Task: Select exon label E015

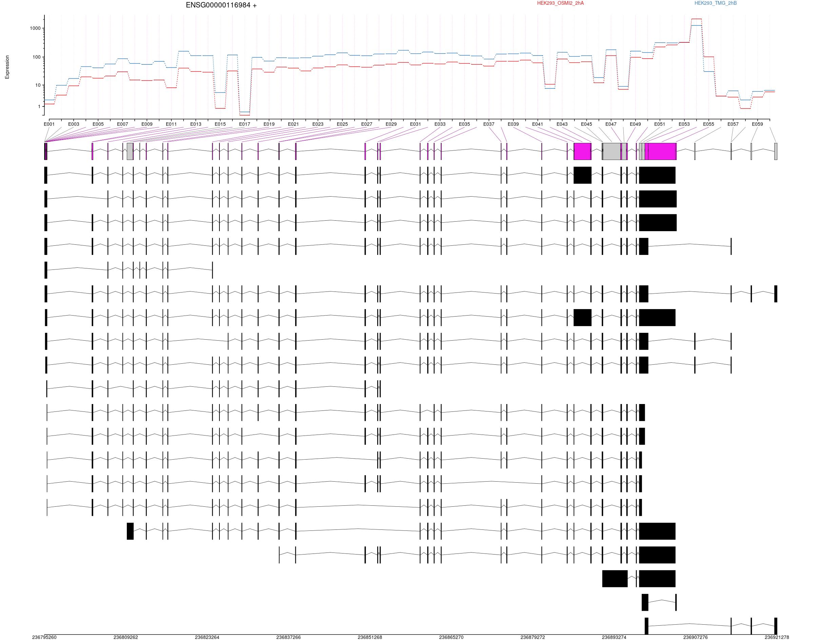Action: [220, 124]
